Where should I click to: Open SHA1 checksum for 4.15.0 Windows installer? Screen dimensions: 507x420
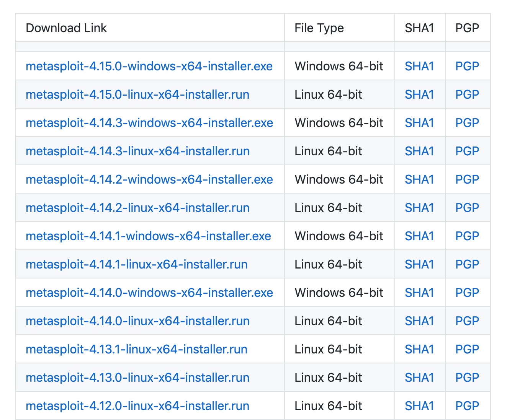419,66
